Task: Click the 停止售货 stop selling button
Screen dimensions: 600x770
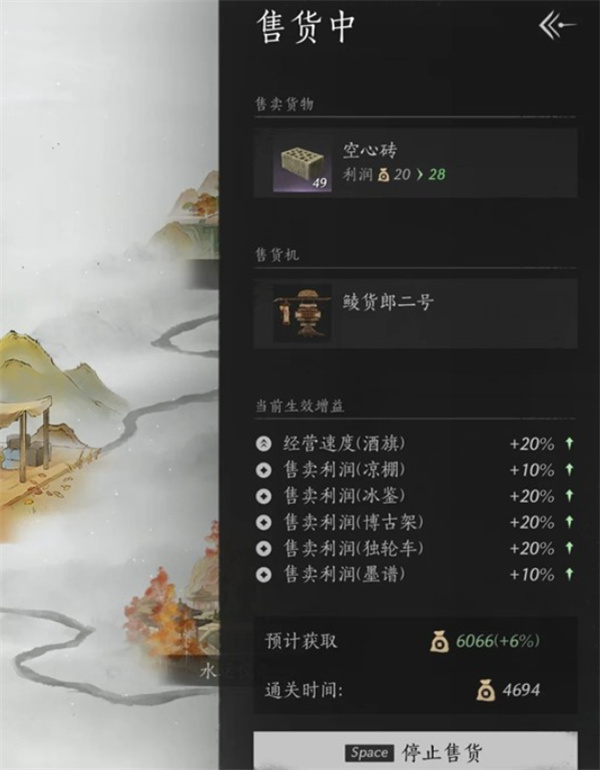Action: tap(415, 751)
